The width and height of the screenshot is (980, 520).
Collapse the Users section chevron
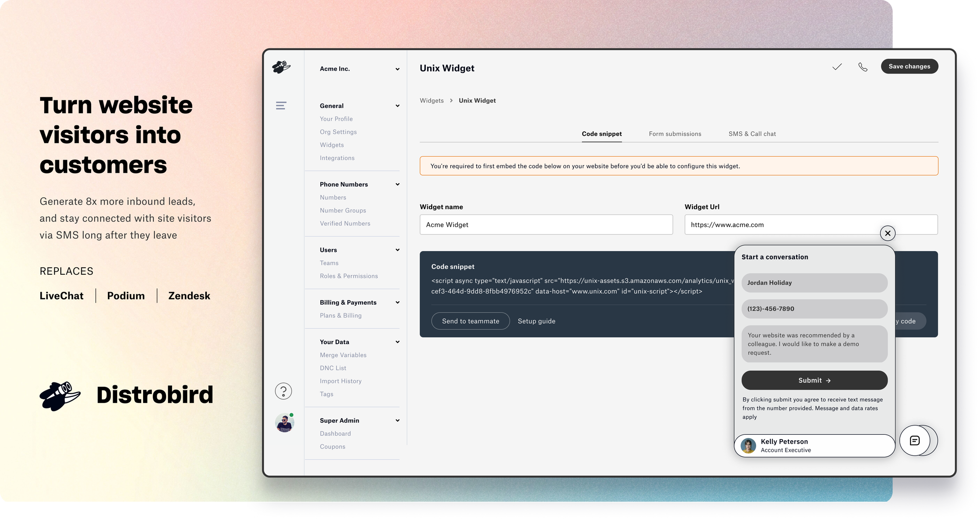397,250
